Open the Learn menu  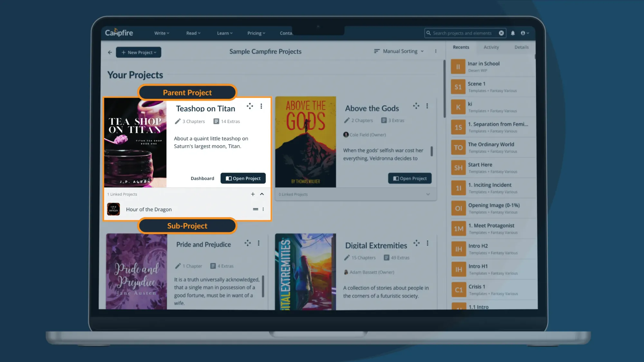pyautogui.click(x=225, y=33)
